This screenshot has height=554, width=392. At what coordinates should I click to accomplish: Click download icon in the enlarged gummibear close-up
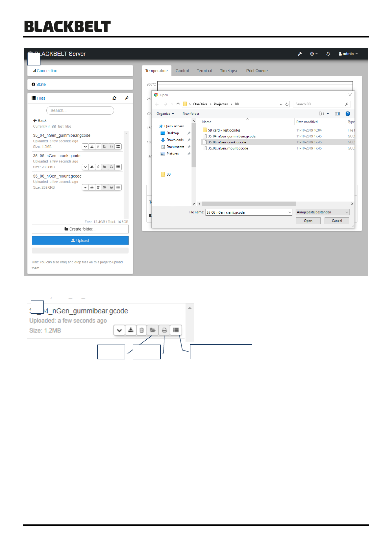(x=131, y=330)
